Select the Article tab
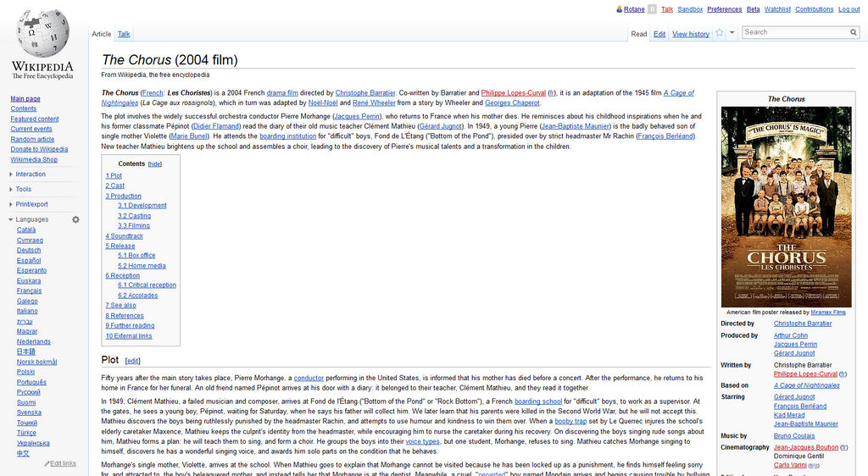This screenshot has width=868, height=476. (102, 34)
